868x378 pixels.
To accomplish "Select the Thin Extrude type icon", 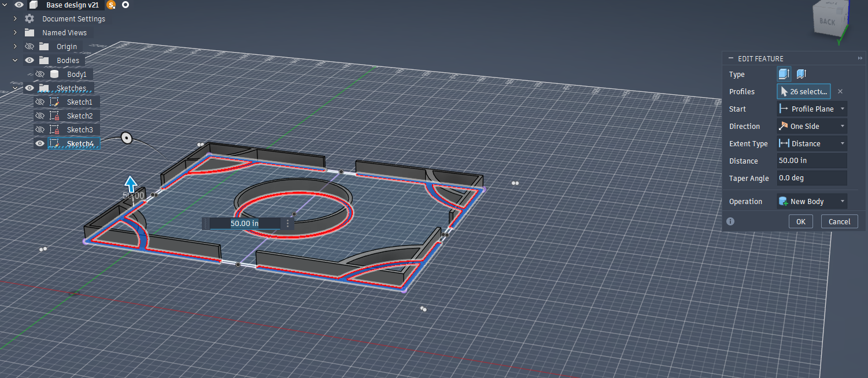I will point(801,74).
